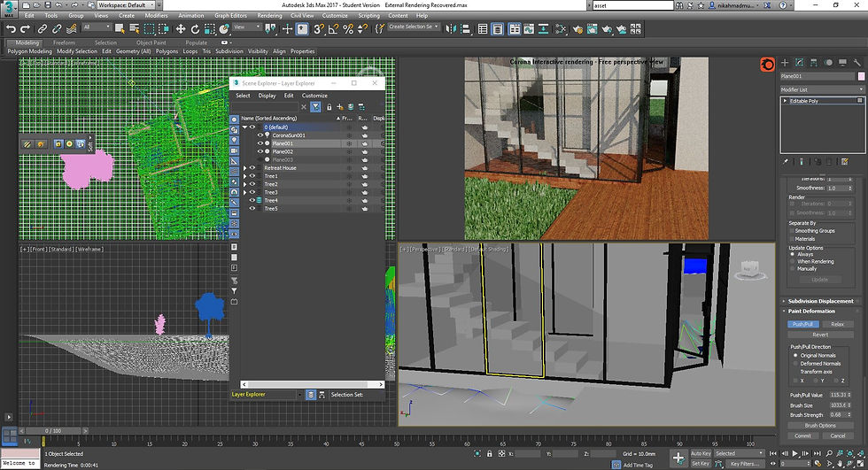Click Plane001 object color swatch

pos(861,76)
